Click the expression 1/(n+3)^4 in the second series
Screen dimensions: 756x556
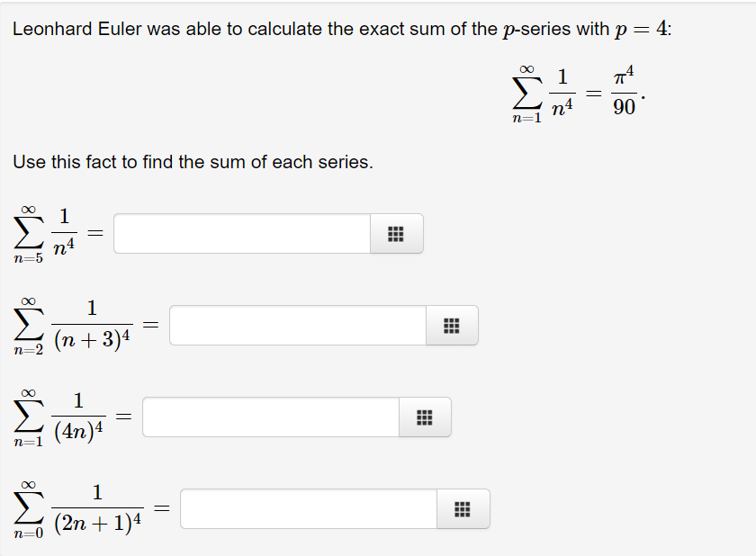coord(90,324)
